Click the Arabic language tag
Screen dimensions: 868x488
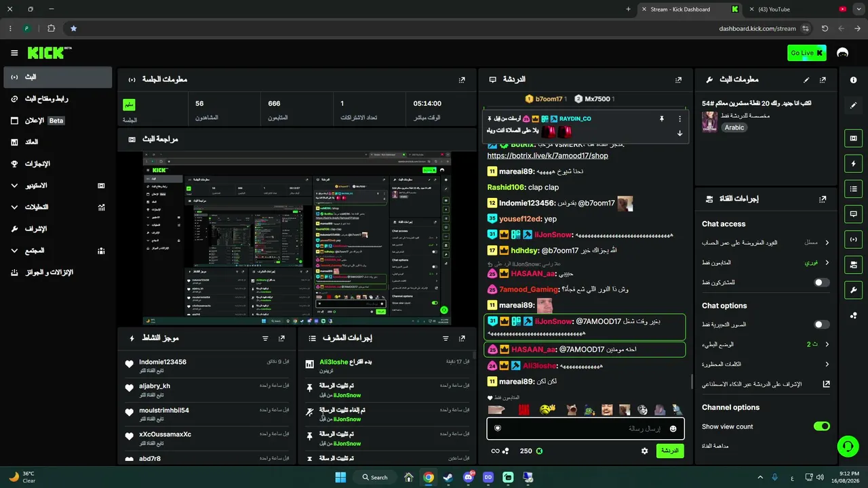click(734, 127)
